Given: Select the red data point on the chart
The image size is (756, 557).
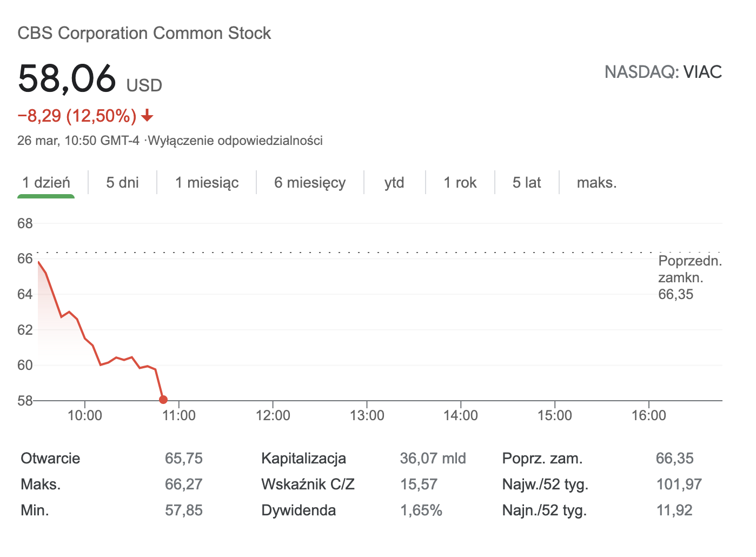Looking at the screenshot, I should tap(163, 399).
